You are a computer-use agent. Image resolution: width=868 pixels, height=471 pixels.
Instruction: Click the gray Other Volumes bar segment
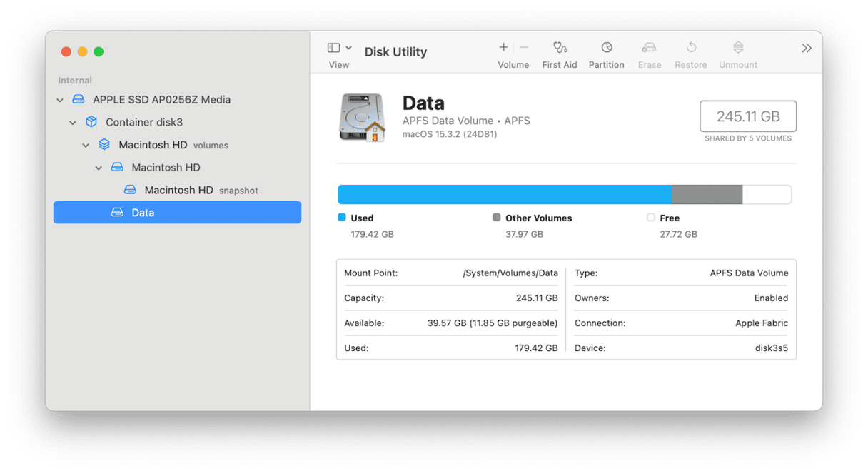click(707, 194)
